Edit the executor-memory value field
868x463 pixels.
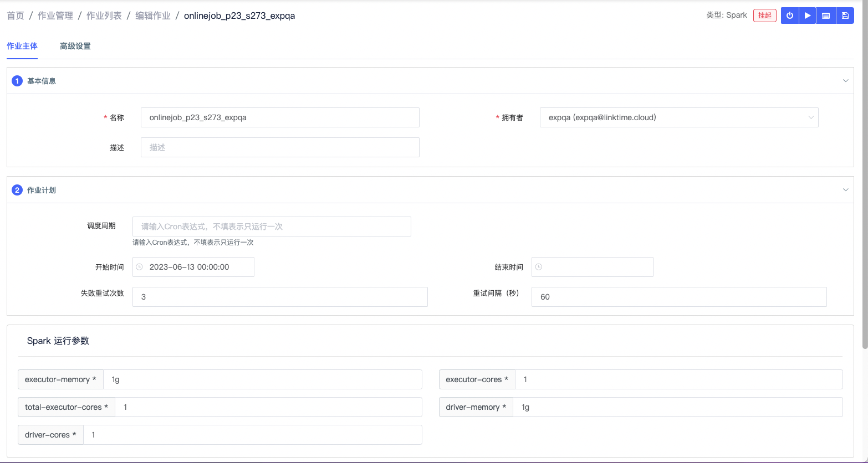click(x=263, y=379)
